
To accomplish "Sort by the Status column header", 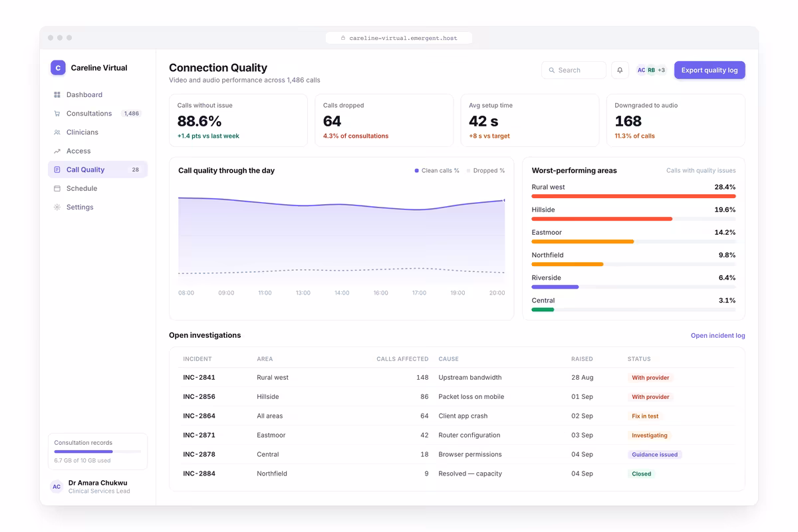I will (x=639, y=359).
